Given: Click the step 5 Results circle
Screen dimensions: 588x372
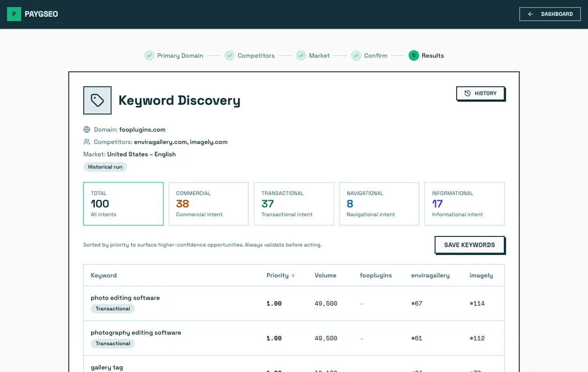Looking at the screenshot, I should 414,55.
